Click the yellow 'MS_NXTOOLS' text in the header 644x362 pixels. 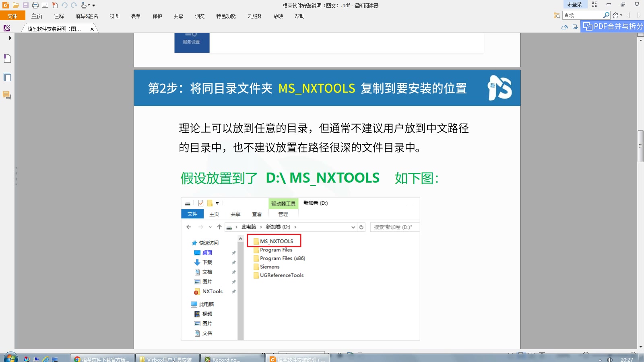317,88
